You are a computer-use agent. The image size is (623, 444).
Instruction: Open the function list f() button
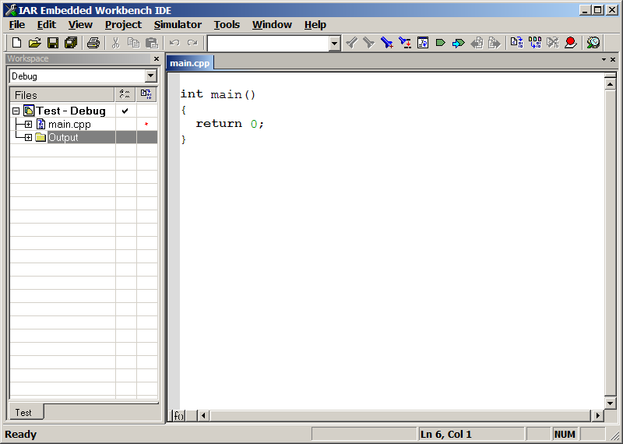pyautogui.click(x=179, y=416)
